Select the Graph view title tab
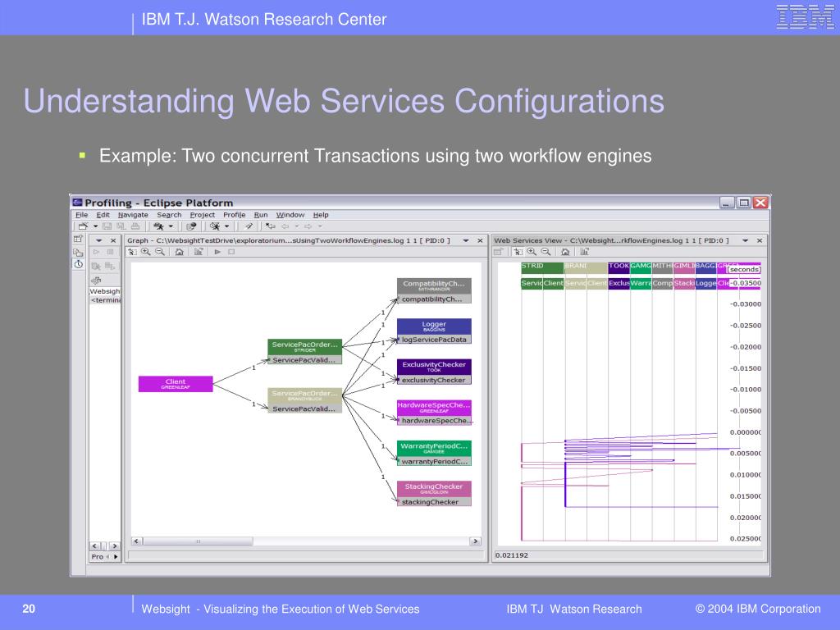This screenshot has width=840, height=630. click(288, 240)
